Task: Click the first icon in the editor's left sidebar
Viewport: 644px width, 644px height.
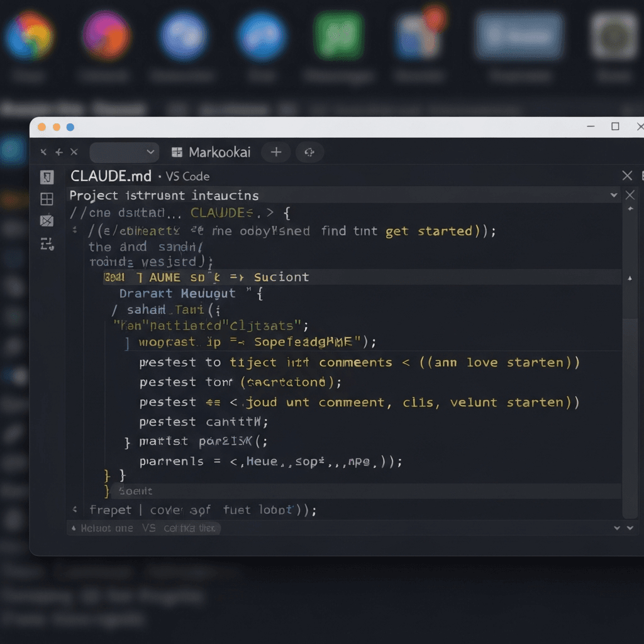Action: pyautogui.click(x=47, y=177)
